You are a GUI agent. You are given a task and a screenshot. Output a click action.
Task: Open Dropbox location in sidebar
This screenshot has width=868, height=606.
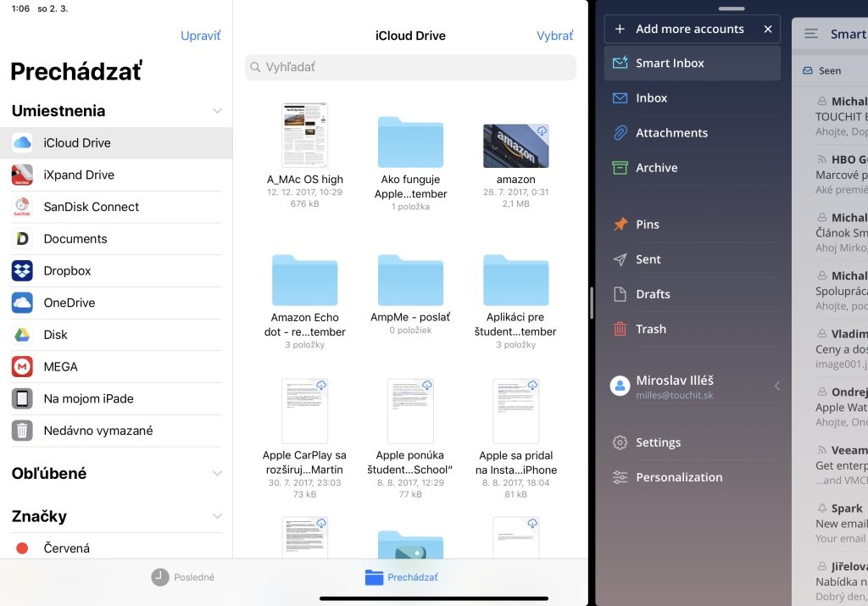click(68, 271)
